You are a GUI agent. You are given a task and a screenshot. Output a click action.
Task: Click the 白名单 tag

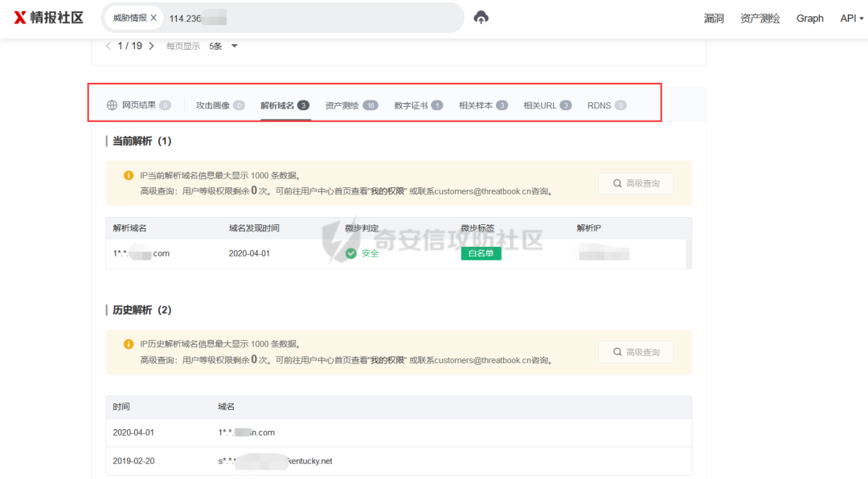click(x=481, y=253)
